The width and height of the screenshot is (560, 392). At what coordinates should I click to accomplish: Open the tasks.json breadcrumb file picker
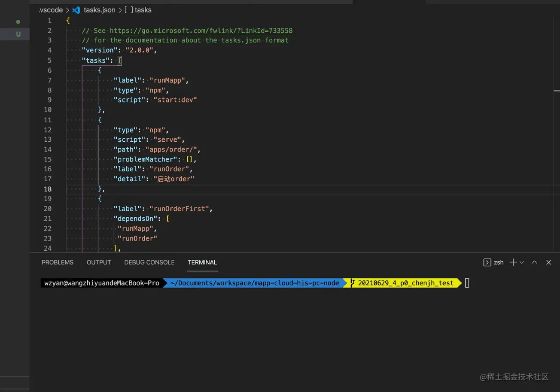pos(99,10)
